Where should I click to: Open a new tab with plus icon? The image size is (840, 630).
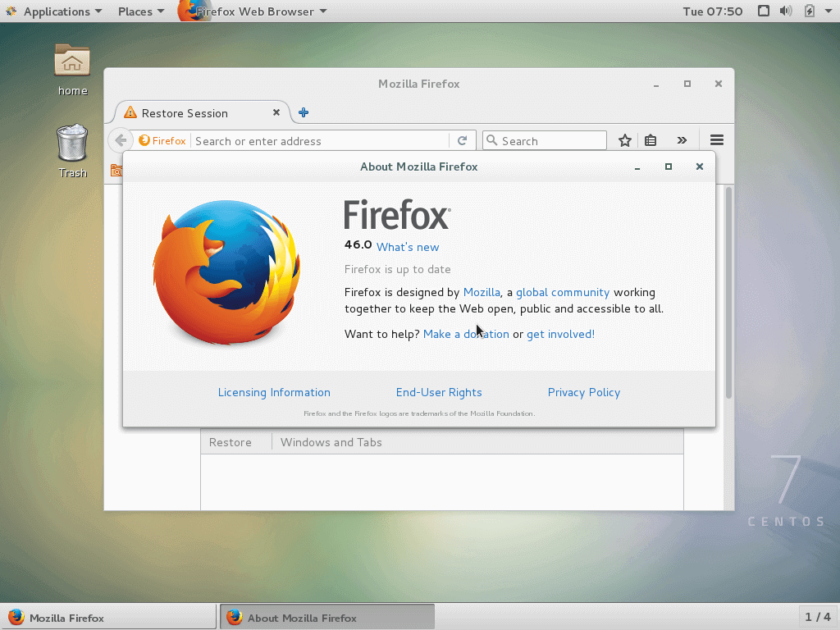304,113
